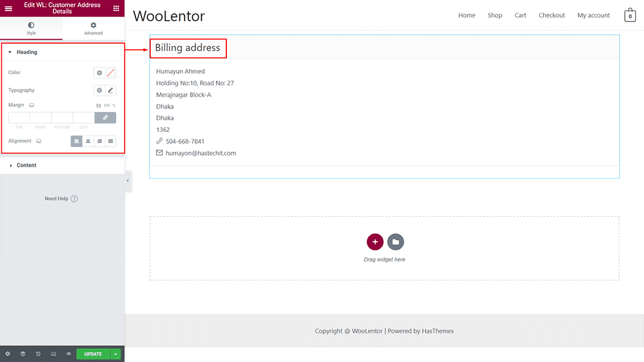This screenshot has height=362, width=644.
Task: Preview changes with eye icon
Action: click(x=69, y=354)
